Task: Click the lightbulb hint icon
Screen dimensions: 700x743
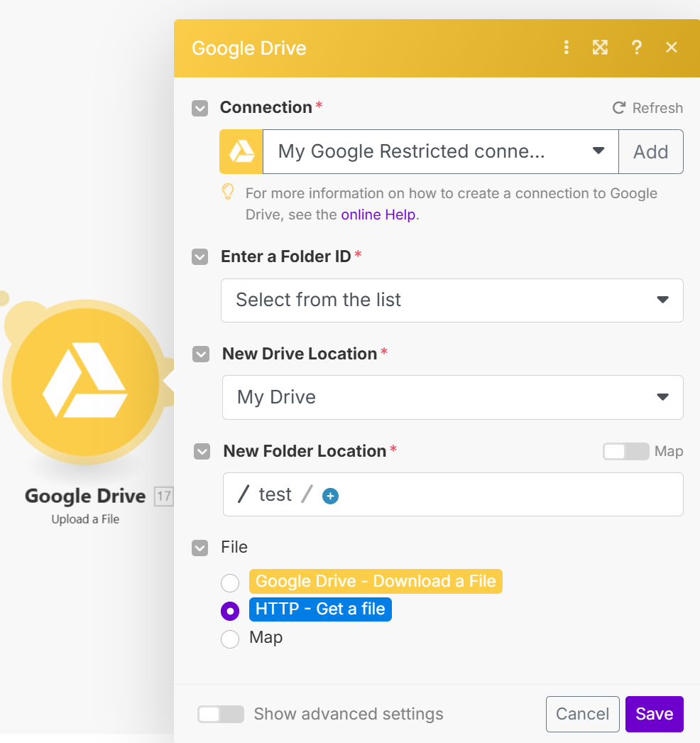Action: click(x=228, y=192)
